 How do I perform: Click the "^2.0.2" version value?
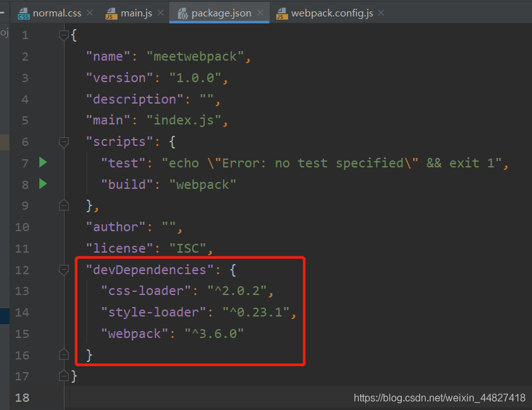237,291
